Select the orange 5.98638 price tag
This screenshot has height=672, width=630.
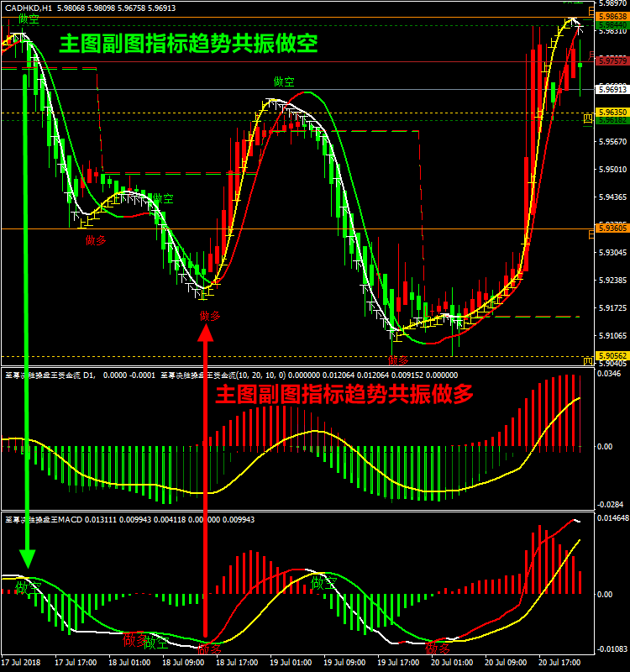pos(611,17)
